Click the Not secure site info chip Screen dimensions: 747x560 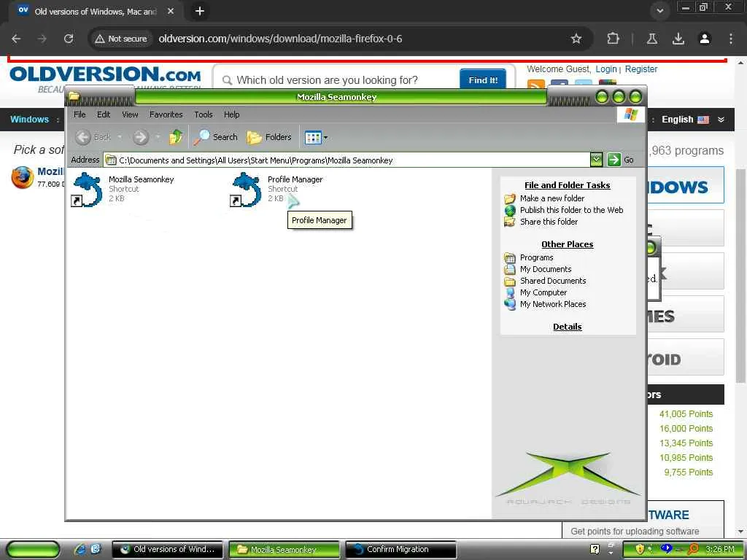(121, 39)
